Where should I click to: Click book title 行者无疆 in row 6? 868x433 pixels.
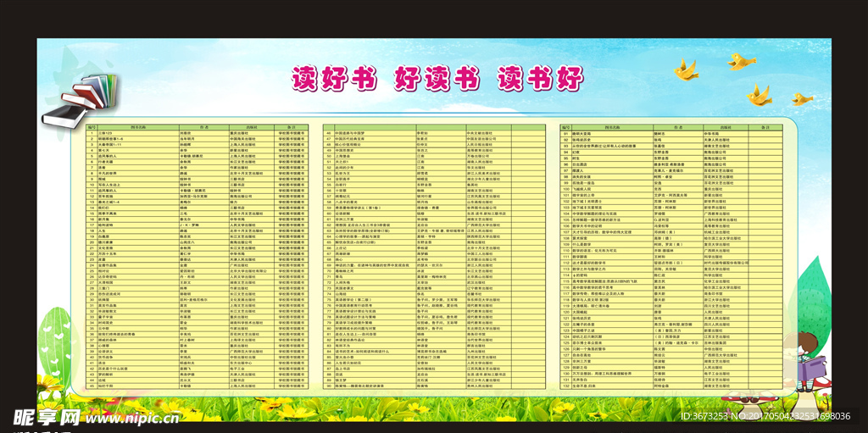(105, 162)
